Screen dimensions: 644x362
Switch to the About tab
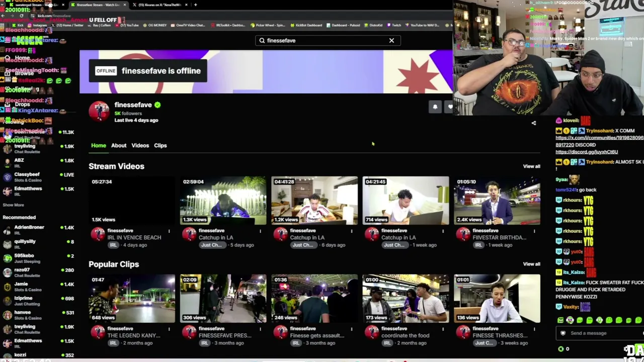119,145
